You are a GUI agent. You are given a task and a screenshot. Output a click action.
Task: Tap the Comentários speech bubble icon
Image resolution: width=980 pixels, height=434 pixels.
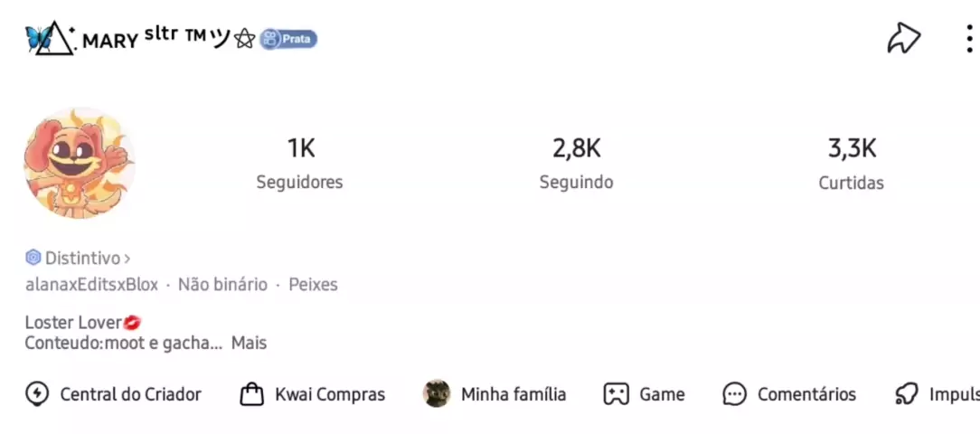(734, 394)
